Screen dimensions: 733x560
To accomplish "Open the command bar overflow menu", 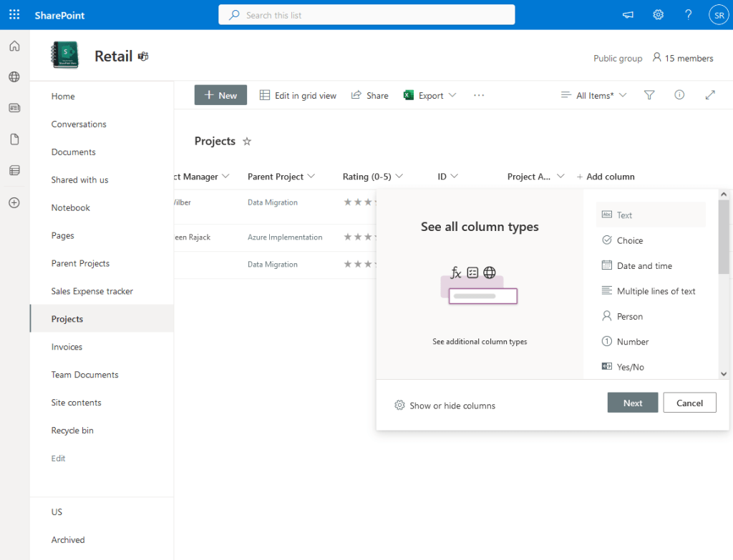I will tap(478, 94).
